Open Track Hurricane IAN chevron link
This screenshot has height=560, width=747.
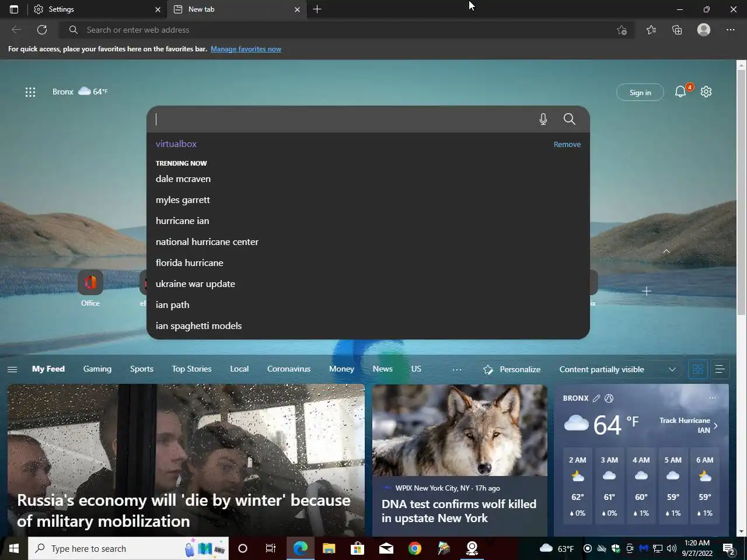715,425
